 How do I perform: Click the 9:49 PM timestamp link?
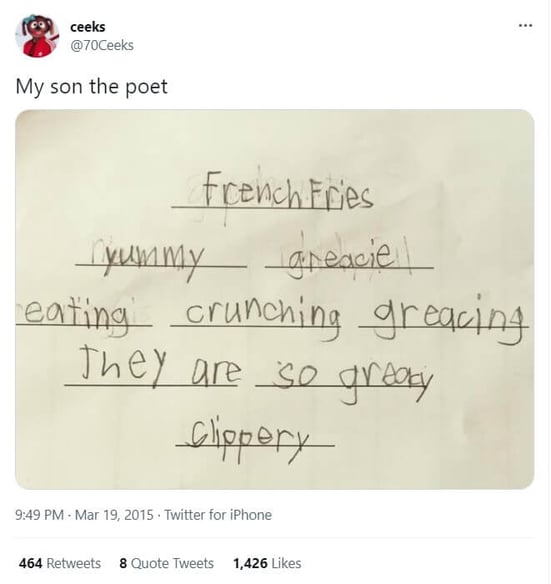pos(39,515)
